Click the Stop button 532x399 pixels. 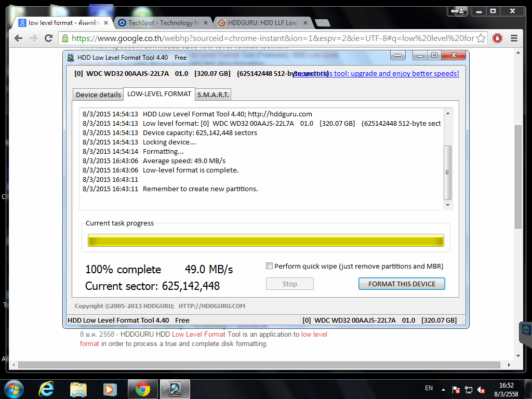[290, 284]
